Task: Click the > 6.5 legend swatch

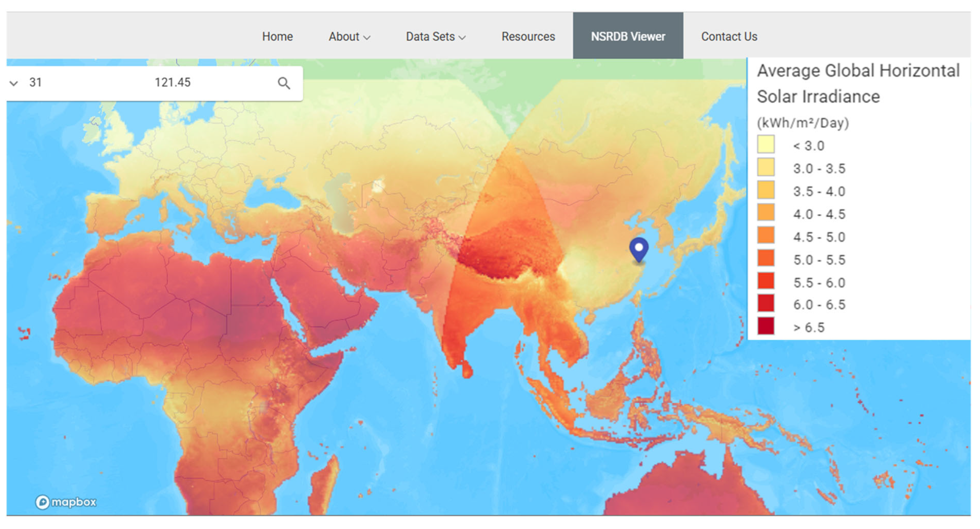Action: [765, 326]
